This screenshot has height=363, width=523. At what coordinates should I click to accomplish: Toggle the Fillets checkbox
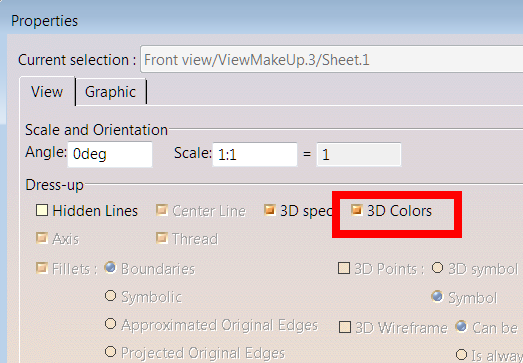click(42, 268)
